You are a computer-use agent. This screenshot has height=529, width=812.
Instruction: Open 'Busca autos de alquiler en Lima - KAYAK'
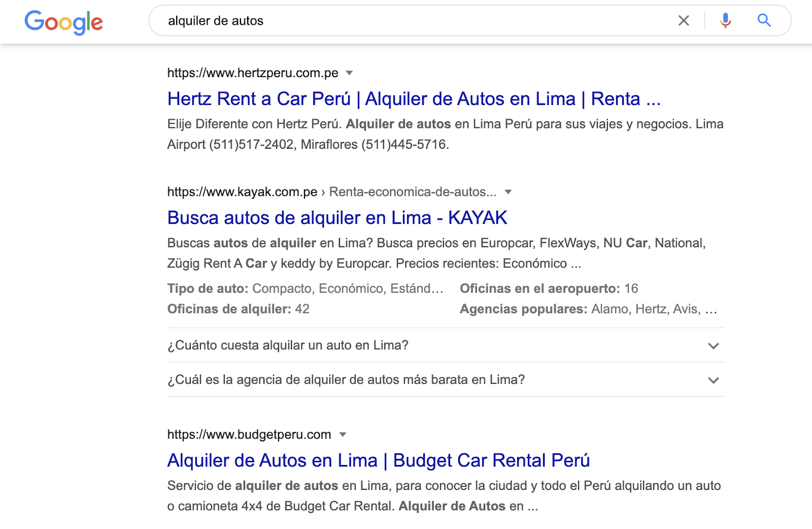(x=337, y=218)
